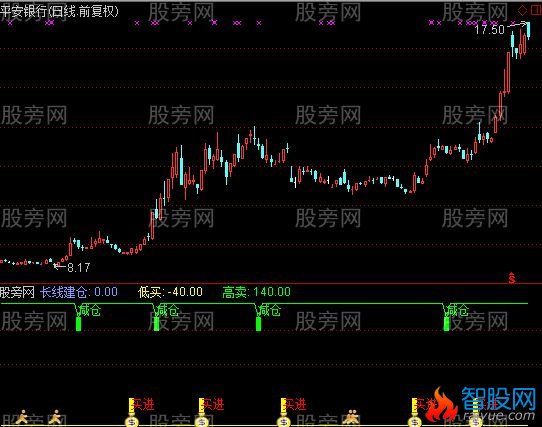The width and height of the screenshot is (542, 427).
Task: Click the paired figures icon right of third 买进
Action: click(x=352, y=417)
